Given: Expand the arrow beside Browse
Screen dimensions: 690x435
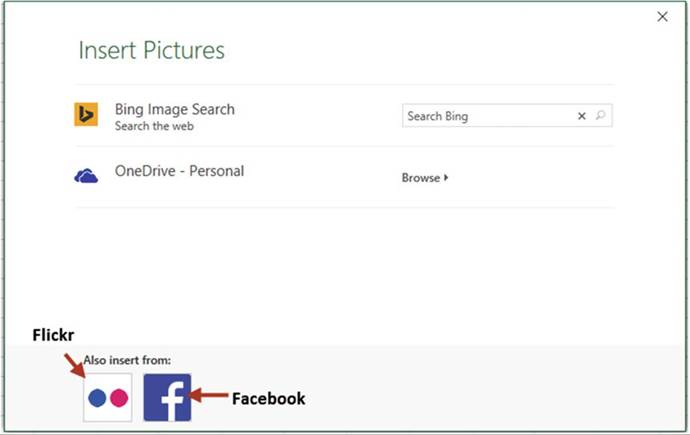Looking at the screenshot, I should pyautogui.click(x=446, y=178).
